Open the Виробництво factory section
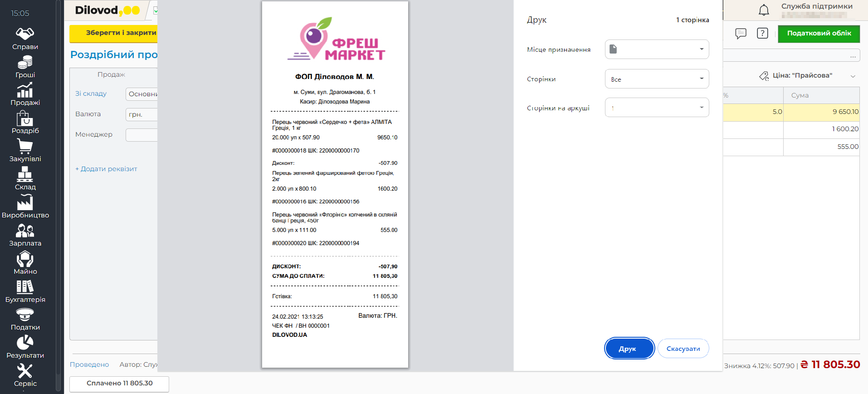The height and width of the screenshot is (394, 868). [x=25, y=207]
